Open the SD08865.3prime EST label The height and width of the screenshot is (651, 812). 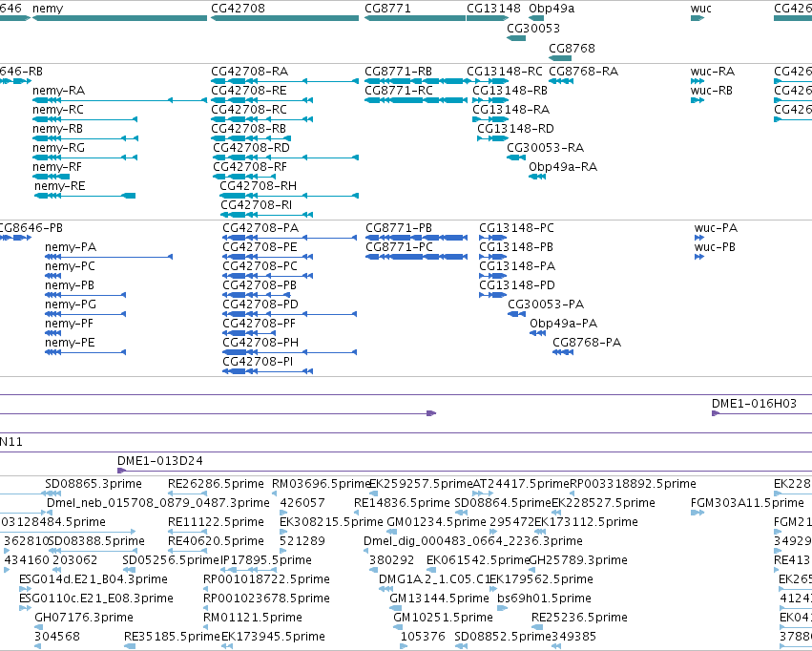point(94,484)
